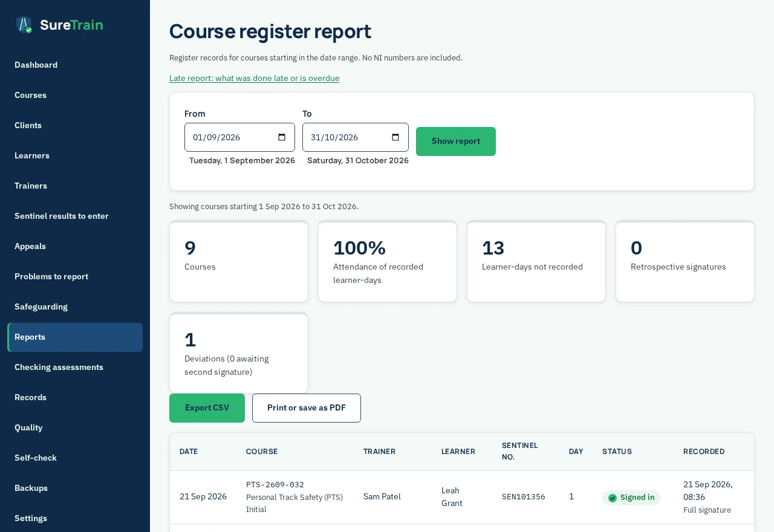Click the Sentinel No. column header
This screenshot has height=532, width=774.
[520, 452]
